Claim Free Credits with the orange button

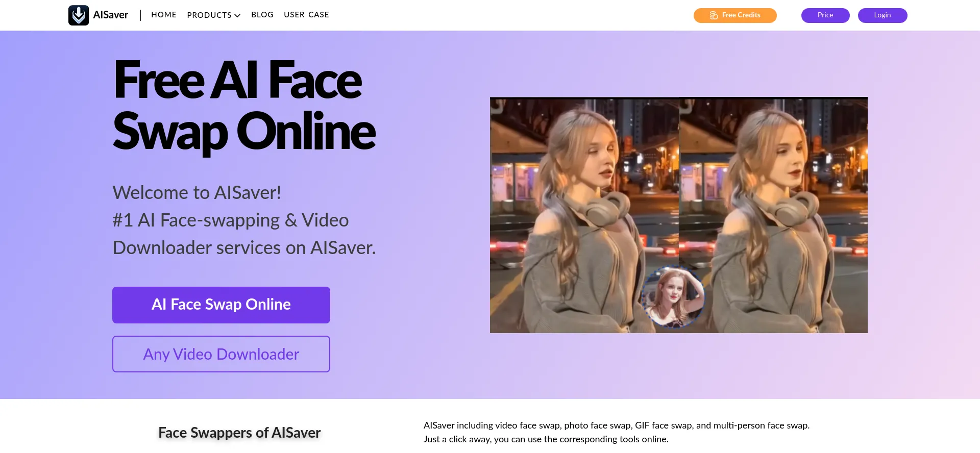tap(735, 15)
